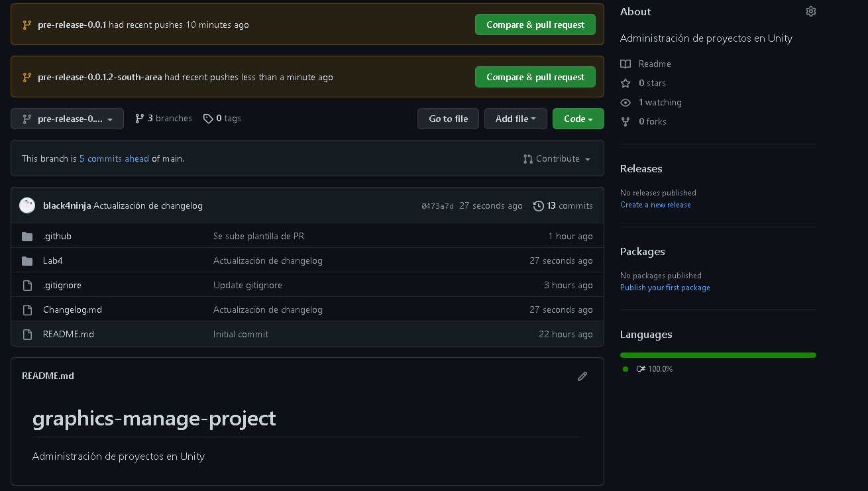Click the Changelog.md file icon
The width and height of the screenshot is (868, 491).
(x=27, y=310)
